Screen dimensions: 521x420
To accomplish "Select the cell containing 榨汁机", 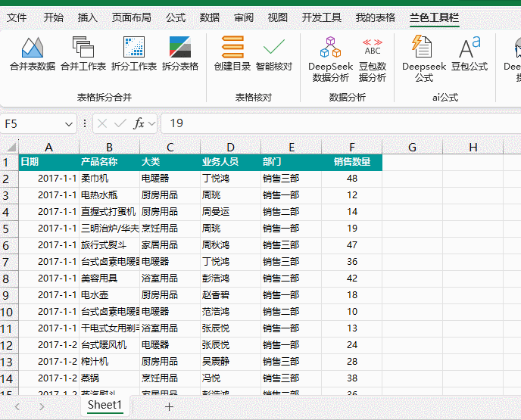I will (x=109, y=362).
